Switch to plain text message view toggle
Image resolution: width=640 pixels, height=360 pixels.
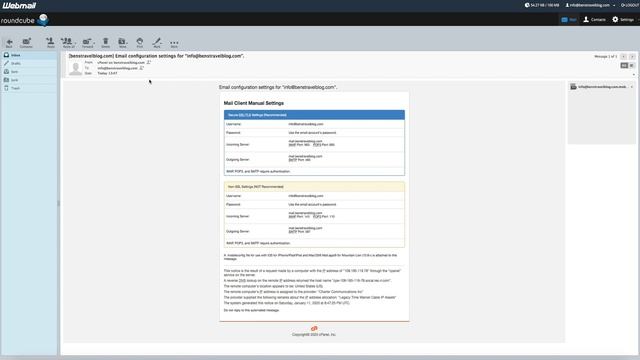point(631,65)
